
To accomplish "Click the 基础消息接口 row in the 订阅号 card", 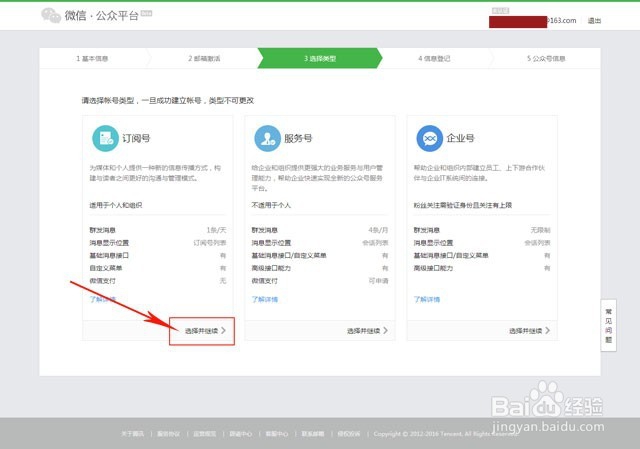I will [158, 256].
